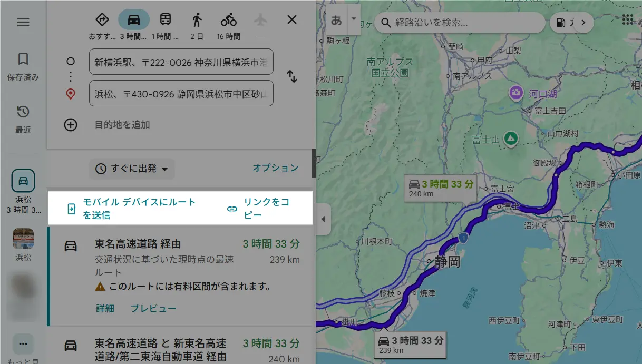Open the 浜松 place thumbnail shortcut
This screenshot has height=364, width=642.
pyautogui.click(x=23, y=245)
